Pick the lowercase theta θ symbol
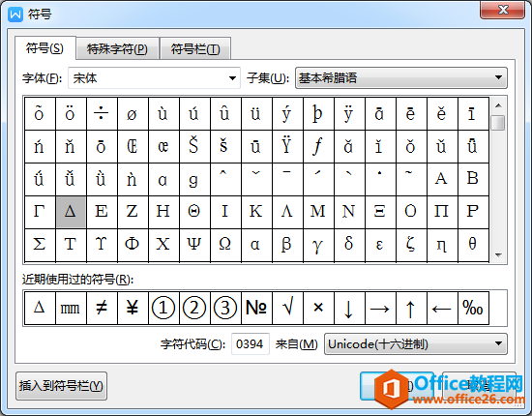The width and height of the screenshot is (532, 416). point(473,245)
